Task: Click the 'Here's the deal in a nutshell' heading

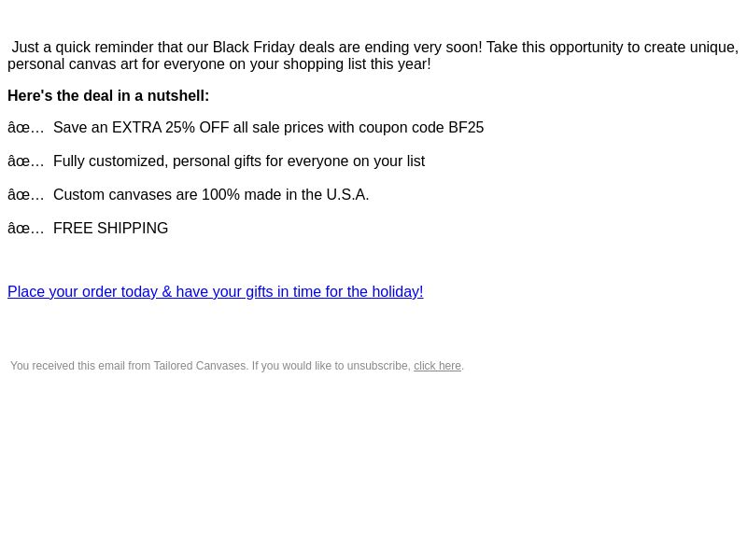Action: 108,96
